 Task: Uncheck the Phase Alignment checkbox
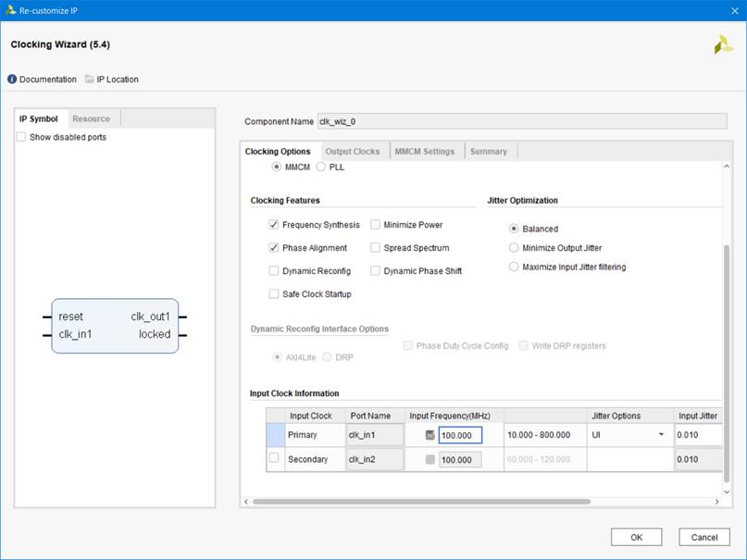coord(274,248)
